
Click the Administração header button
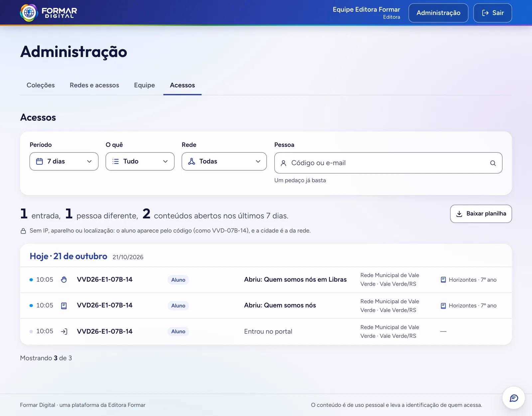click(x=438, y=13)
